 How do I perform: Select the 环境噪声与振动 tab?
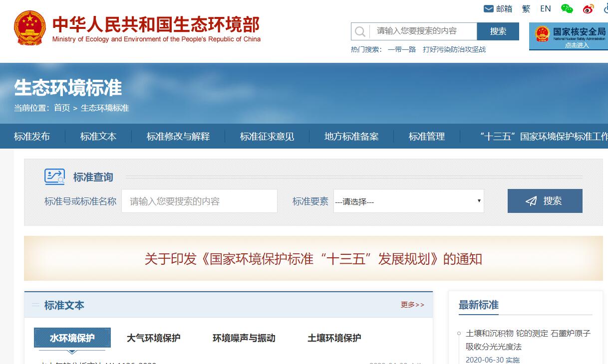coord(244,338)
